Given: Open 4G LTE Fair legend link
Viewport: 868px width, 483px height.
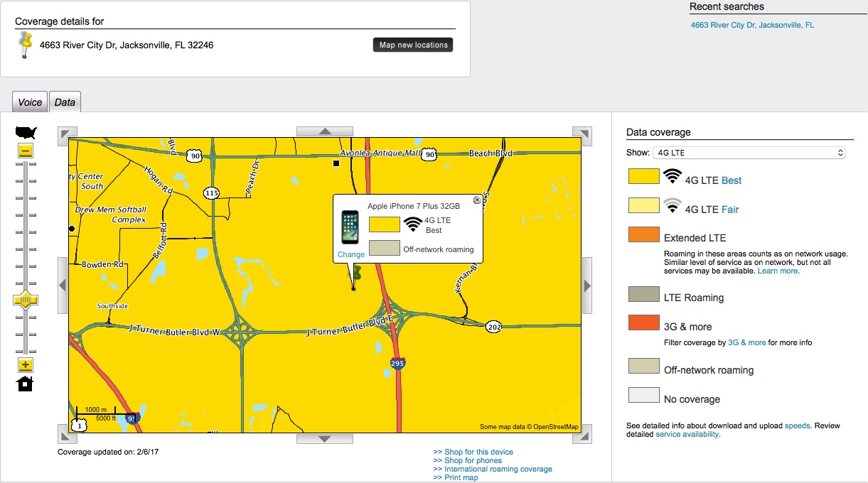Looking at the screenshot, I should pyautogui.click(x=730, y=210).
